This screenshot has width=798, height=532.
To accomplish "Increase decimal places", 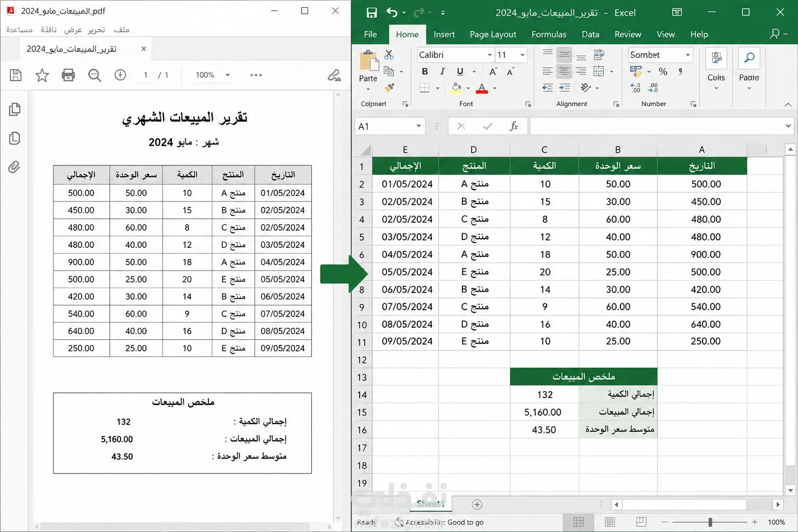I will point(635,88).
